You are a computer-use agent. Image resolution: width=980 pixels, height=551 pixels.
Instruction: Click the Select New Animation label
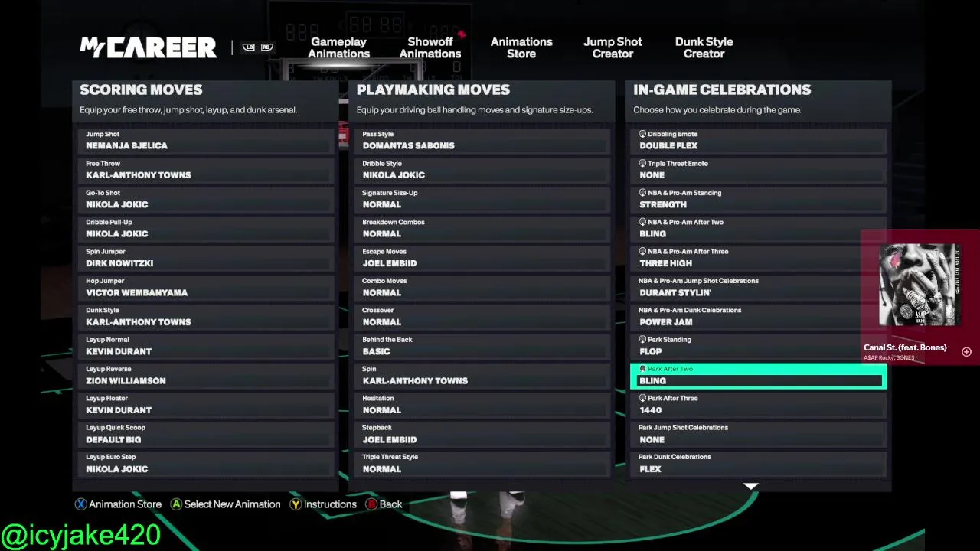pyautogui.click(x=233, y=504)
